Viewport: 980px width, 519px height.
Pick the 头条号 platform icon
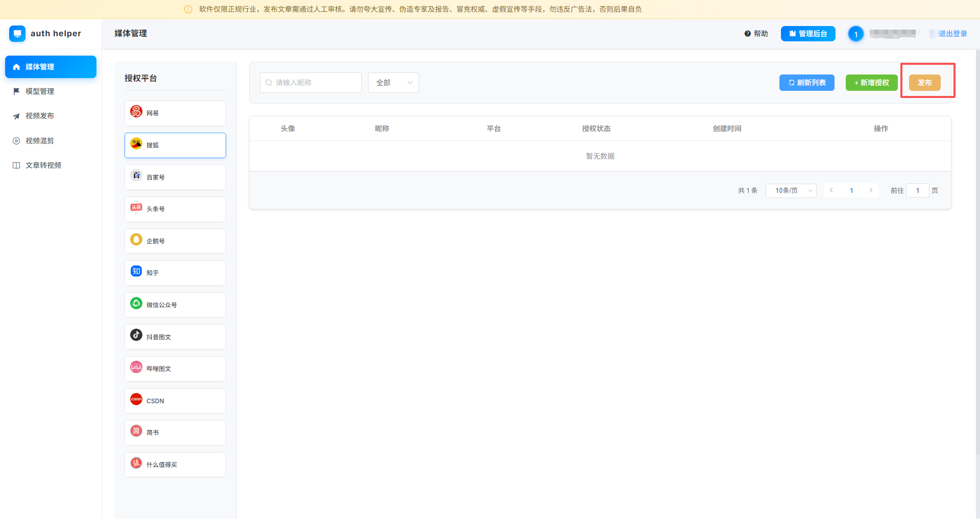[x=136, y=207]
